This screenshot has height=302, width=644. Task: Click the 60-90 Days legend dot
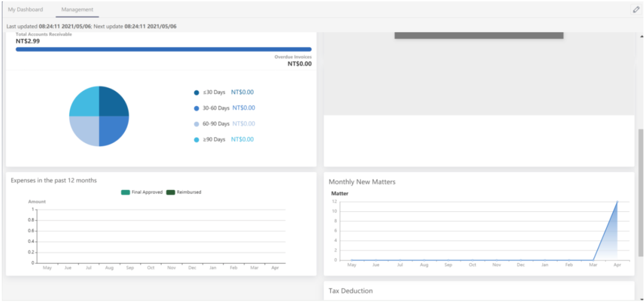pos(196,124)
